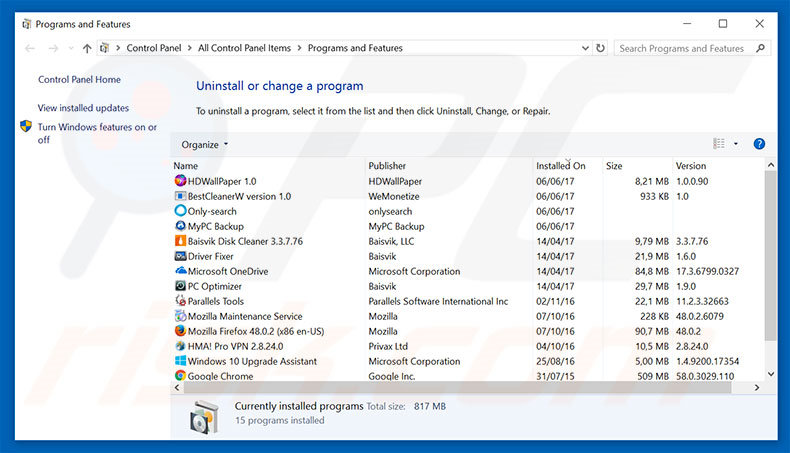Viewport: 790px width, 453px height.
Task: Click the BestCleanerW program icon
Action: [180, 196]
